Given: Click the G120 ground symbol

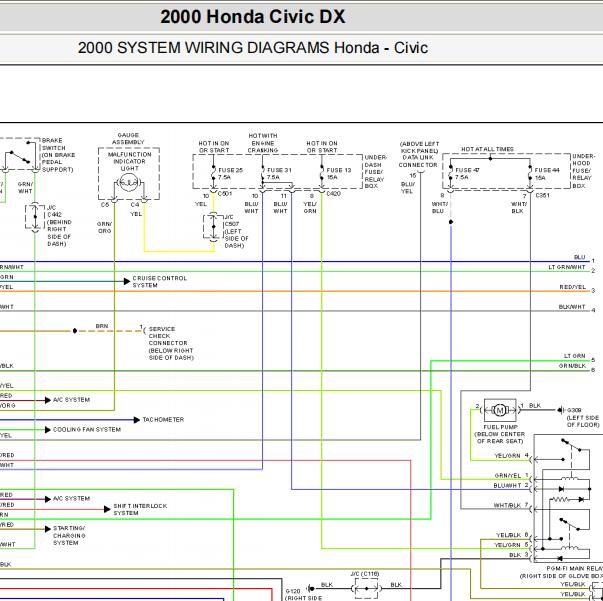Looking at the screenshot, I should (311, 588).
